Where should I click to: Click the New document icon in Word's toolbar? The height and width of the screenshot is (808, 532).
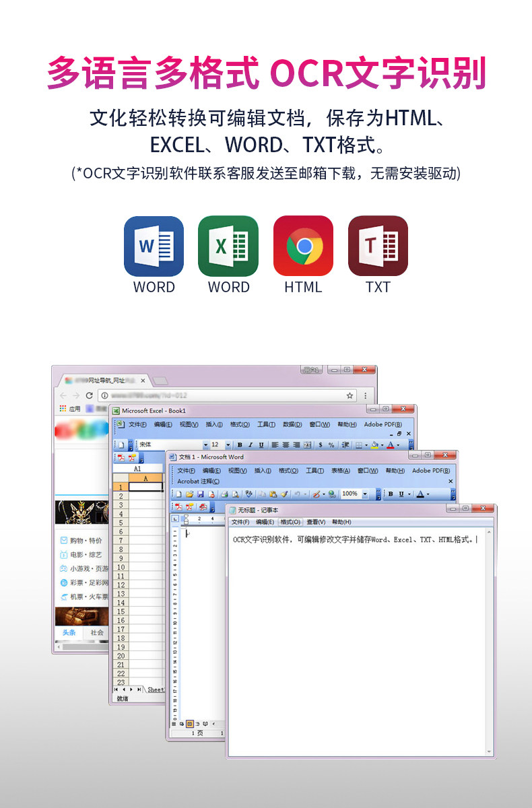178,494
